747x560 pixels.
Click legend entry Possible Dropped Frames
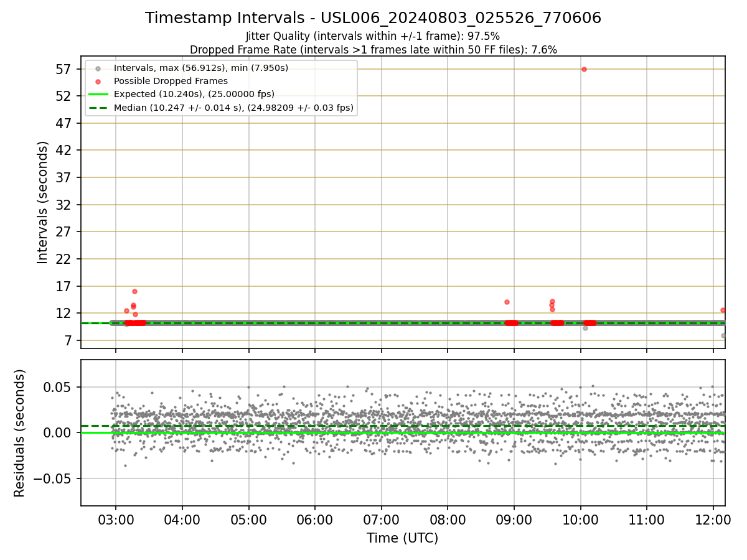[x=171, y=81]
